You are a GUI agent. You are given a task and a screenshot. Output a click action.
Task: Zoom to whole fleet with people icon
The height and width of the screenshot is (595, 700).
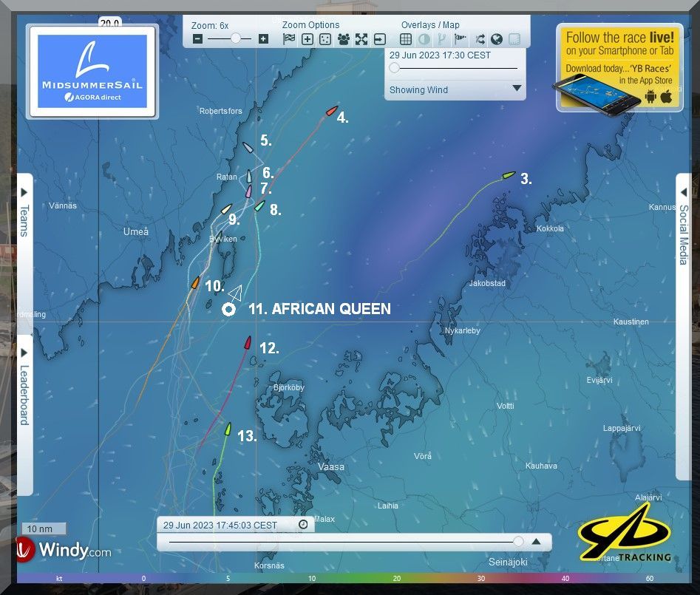pyautogui.click(x=343, y=39)
